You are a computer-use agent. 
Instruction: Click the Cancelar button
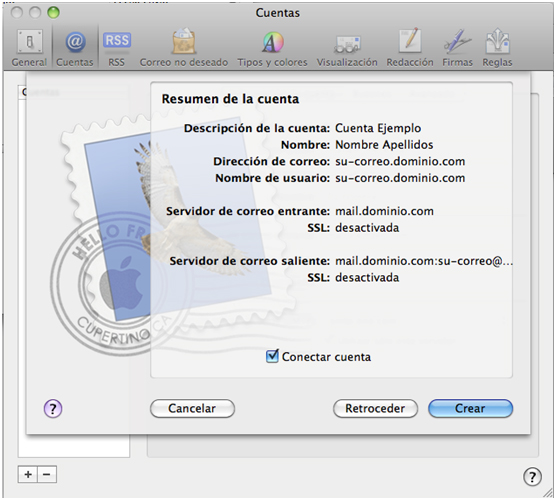click(x=192, y=409)
